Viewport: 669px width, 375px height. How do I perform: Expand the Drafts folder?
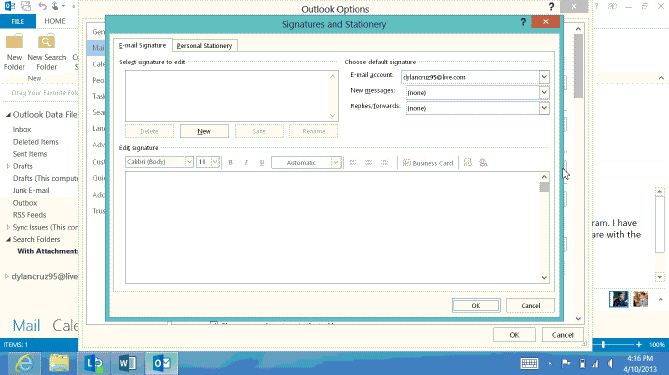point(8,166)
